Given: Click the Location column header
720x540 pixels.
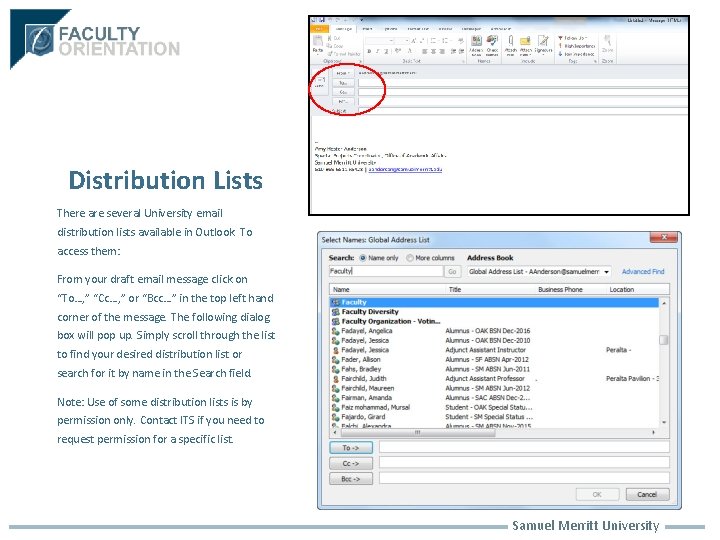Looking at the screenshot, I should 638,290.
